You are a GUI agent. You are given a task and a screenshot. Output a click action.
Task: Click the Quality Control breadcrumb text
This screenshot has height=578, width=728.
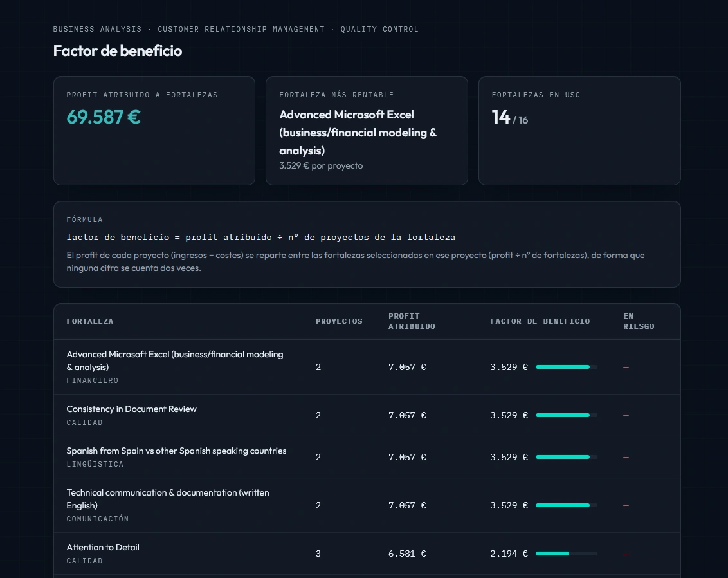point(379,29)
